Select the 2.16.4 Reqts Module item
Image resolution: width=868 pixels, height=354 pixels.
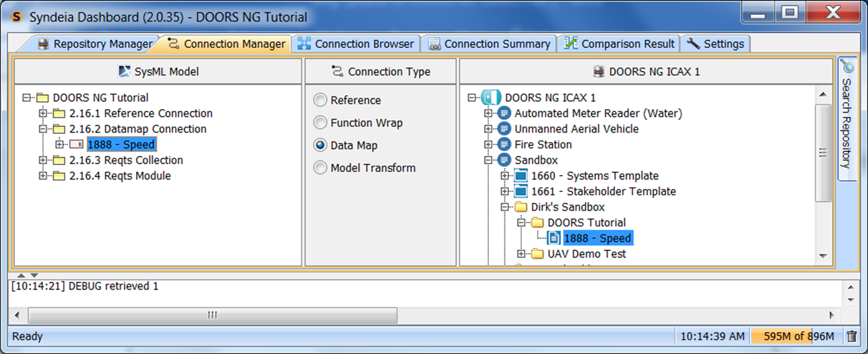tap(120, 176)
